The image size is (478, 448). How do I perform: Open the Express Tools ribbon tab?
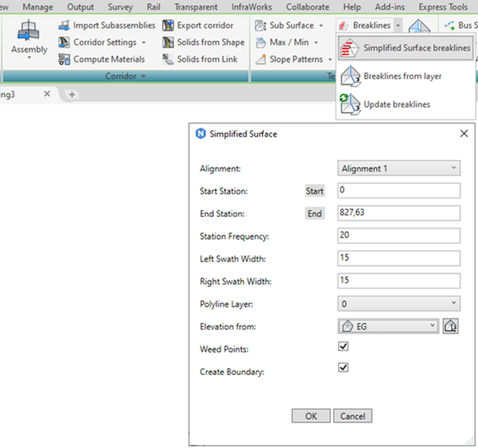443,7
